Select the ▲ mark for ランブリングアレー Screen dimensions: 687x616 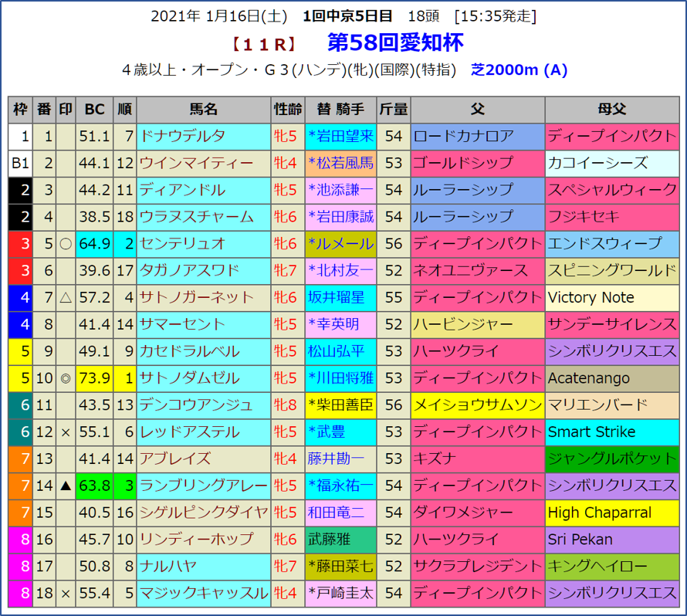pyautogui.click(x=66, y=486)
